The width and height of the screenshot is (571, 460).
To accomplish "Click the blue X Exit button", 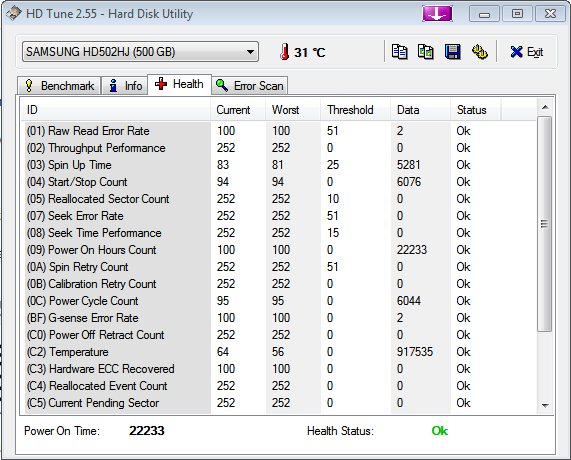I will click(x=527, y=52).
